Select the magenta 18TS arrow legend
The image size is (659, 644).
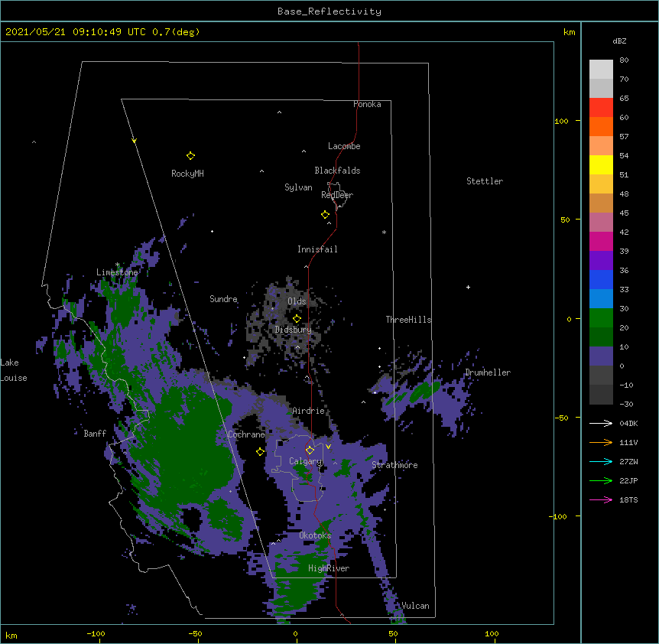(x=601, y=499)
